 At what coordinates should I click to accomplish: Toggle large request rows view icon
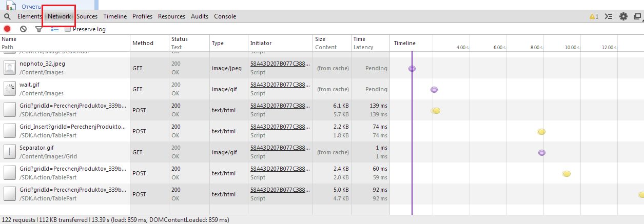tap(55, 29)
